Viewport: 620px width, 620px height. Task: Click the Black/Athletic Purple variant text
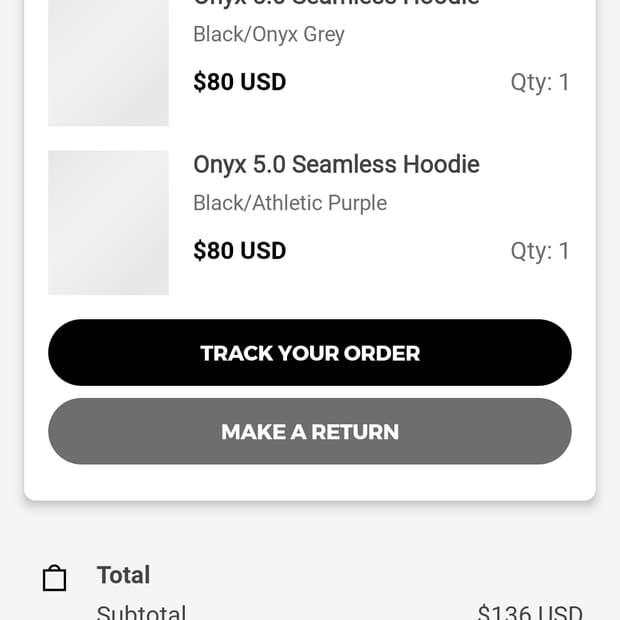coord(290,203)
